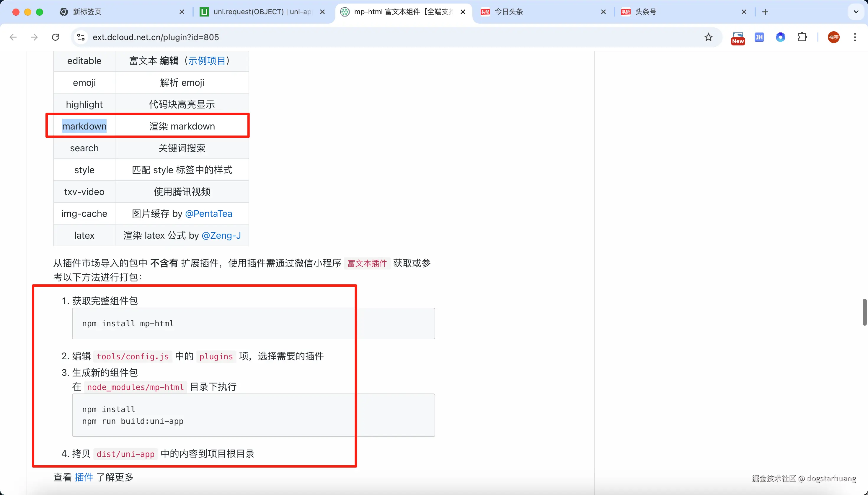This screenshot has height=495, width=868.
Task: Click the forward navigation arrow
Action: [34, 37]
